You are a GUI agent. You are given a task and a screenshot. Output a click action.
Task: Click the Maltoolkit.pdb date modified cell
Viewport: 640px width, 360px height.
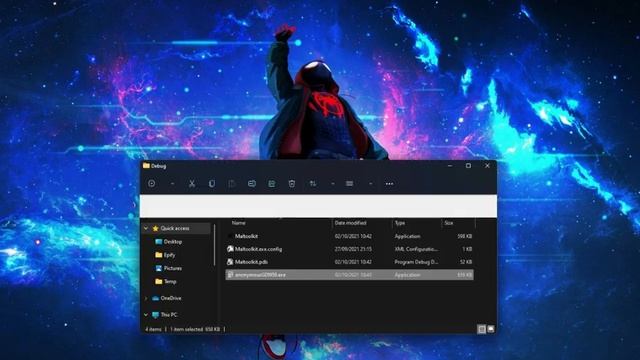pyautogui.click(x=353, y=262)
